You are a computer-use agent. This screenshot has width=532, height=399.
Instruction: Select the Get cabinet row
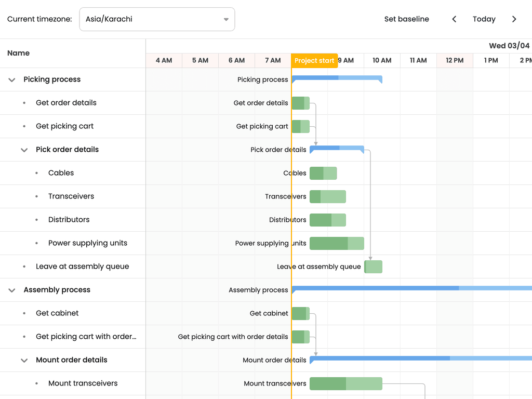pyautogui.click(x=73, y=313)
